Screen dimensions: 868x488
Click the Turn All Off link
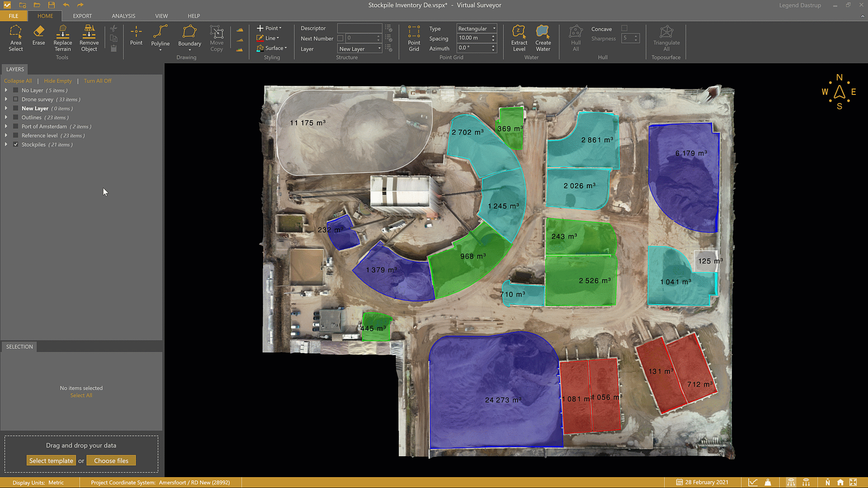(x=97, y=81)
